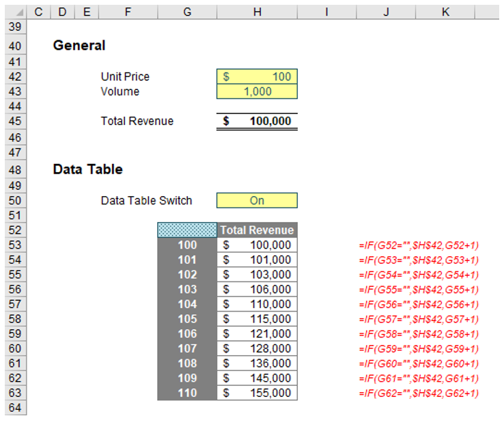Screen dimensions: 504x429
Task: Click the Total Revenue label in row 45
Action: click(137, 121)
